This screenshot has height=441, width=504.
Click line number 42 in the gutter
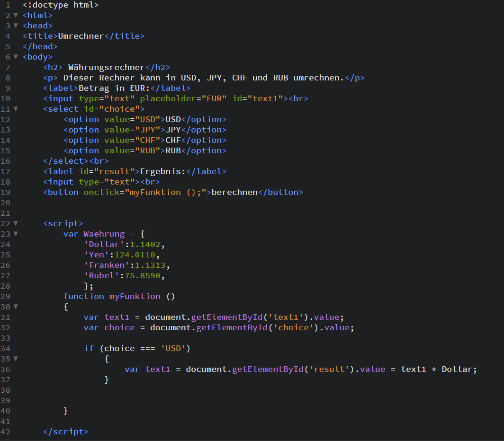[x=6, y=432]
